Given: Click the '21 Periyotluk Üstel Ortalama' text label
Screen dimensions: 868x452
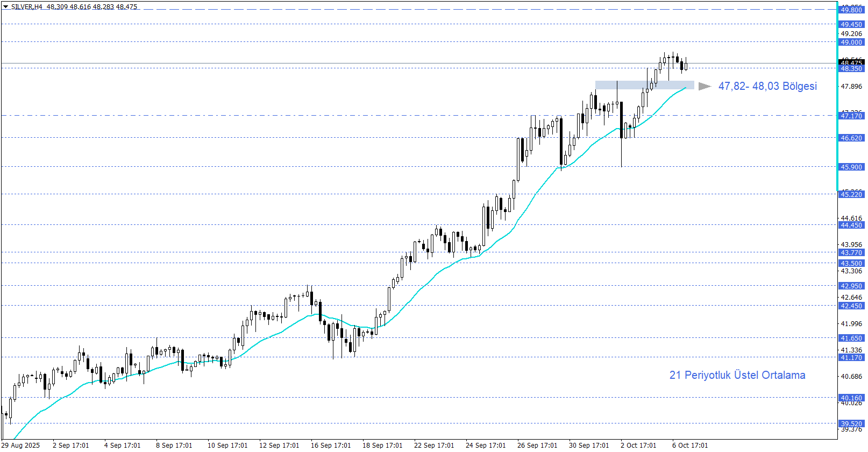Looking at the screenshot, I should (737, 375).
